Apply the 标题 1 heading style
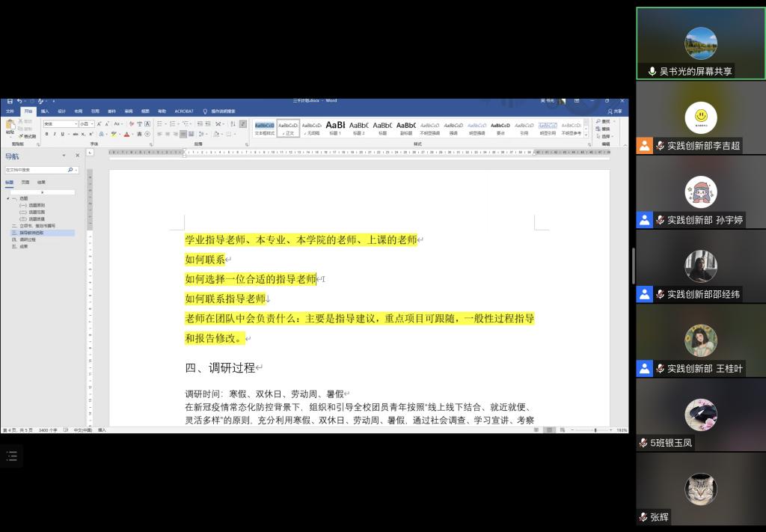Image resolution: width=766 pixels, height=532 pixels. 335,127
